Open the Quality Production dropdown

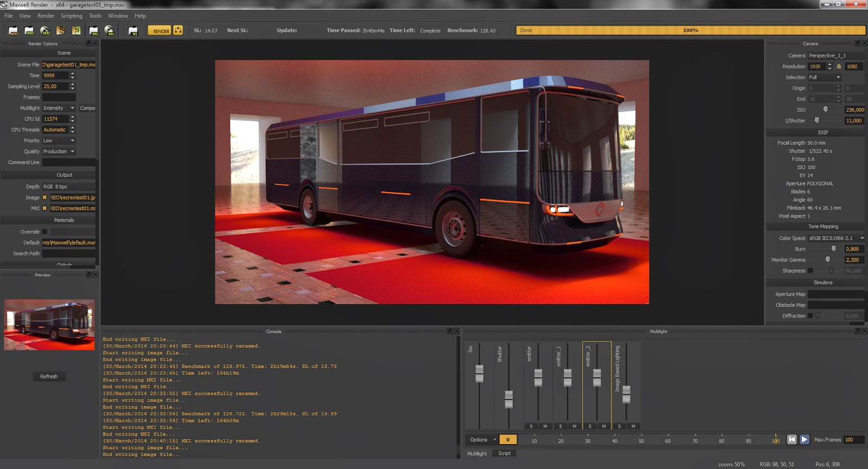coord(59,151)
